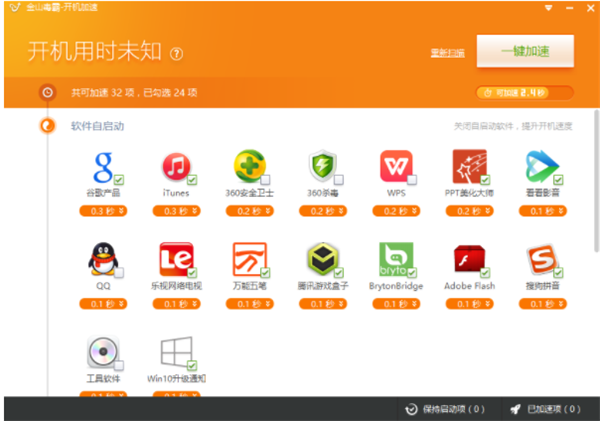Click the 360安全卫士 app icon
Image resolution: width=600 pixels, height=421 pixels.
point(249,166)
